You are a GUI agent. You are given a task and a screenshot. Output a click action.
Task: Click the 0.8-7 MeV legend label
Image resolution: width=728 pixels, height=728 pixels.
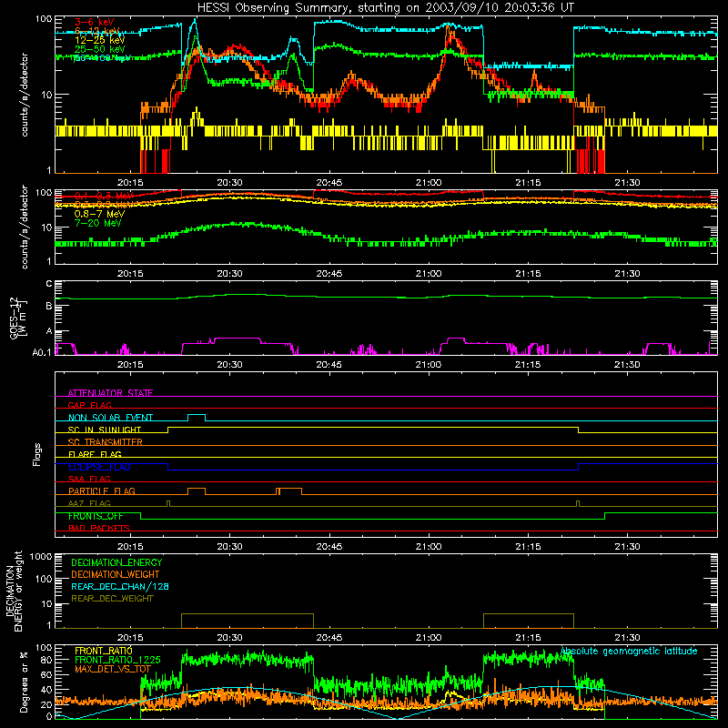click(x=99, y=214)
